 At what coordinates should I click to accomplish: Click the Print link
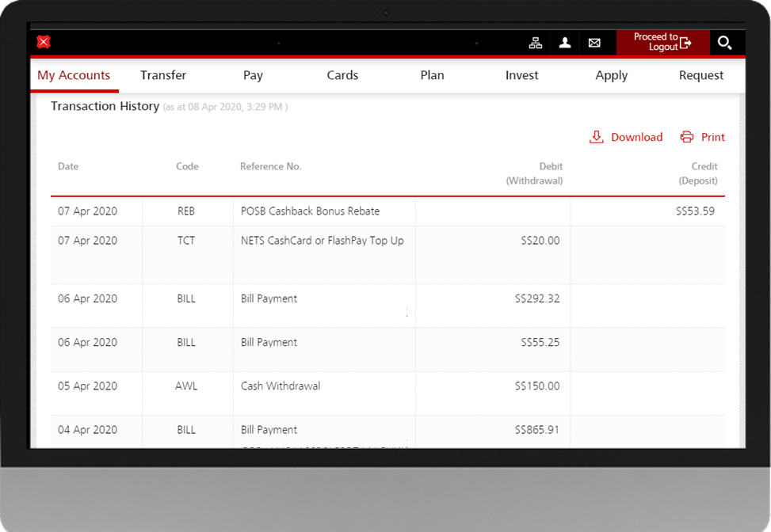712,136
